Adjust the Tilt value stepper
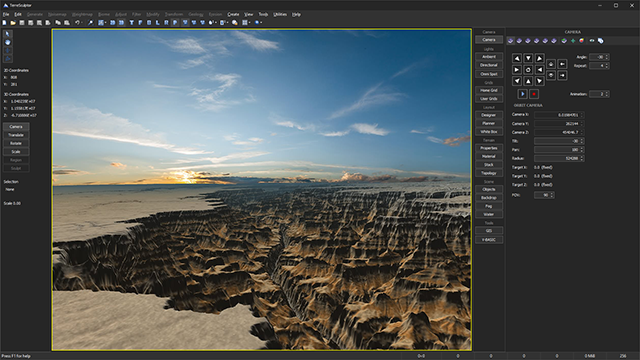The height and width of the screenshot is (360, 640). (582, 141)
